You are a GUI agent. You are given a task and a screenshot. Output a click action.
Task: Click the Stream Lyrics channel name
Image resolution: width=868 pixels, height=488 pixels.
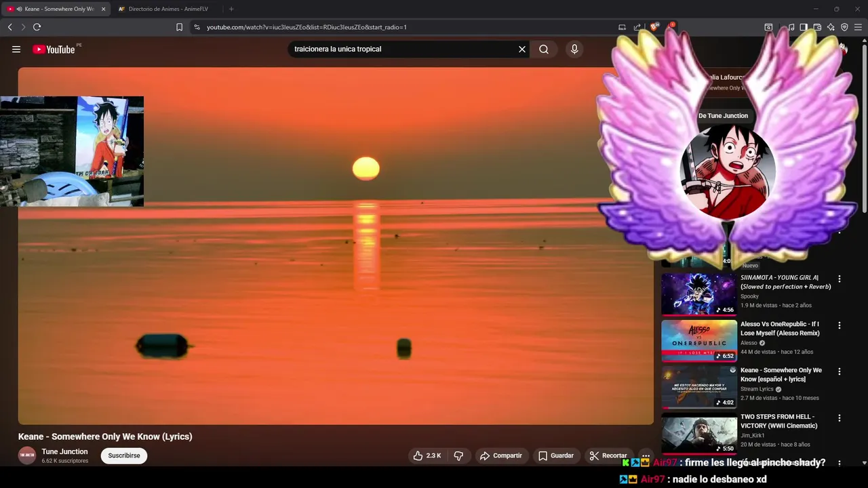pos(757,389)
